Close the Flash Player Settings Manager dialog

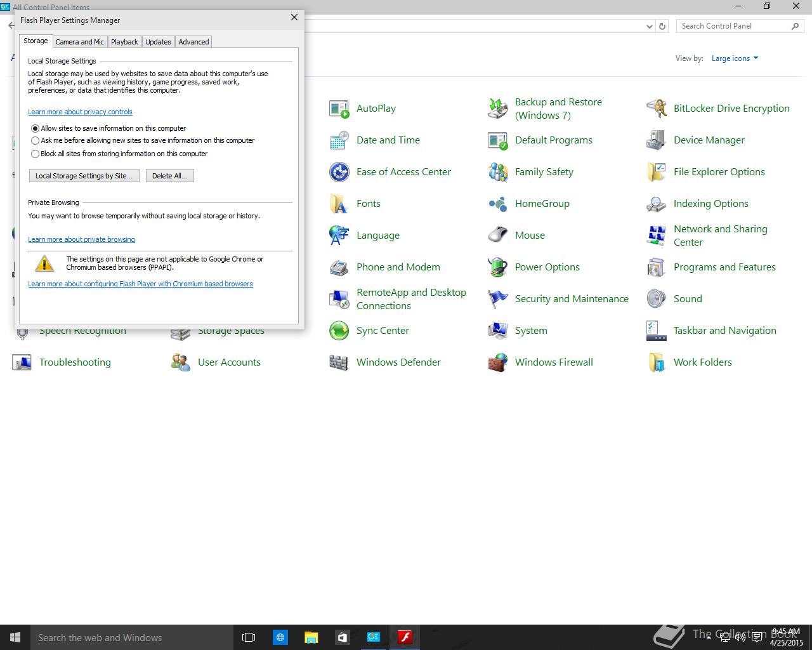pyautogui.click(x=294, y=18)
